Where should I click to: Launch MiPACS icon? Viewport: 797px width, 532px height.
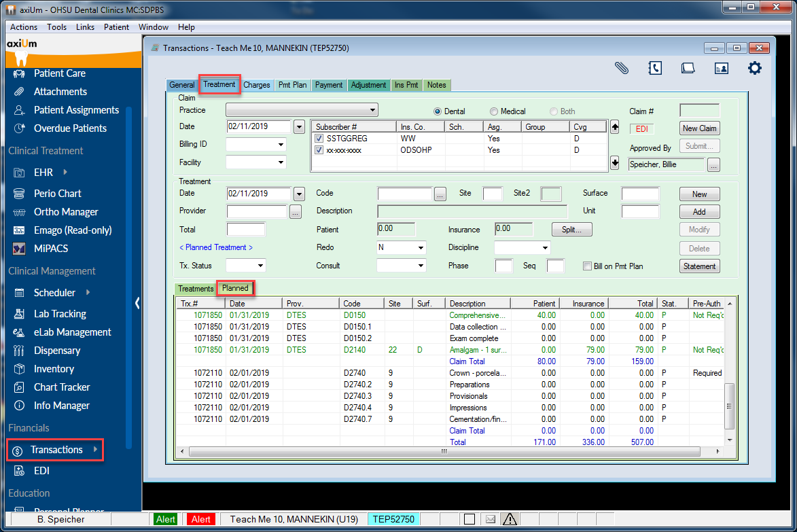click(x=19, y=249)
